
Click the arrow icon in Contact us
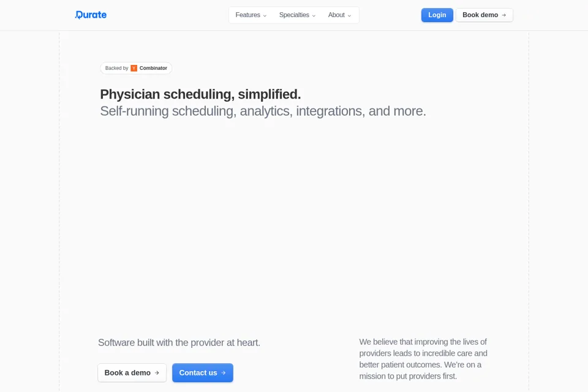[224, 373]
